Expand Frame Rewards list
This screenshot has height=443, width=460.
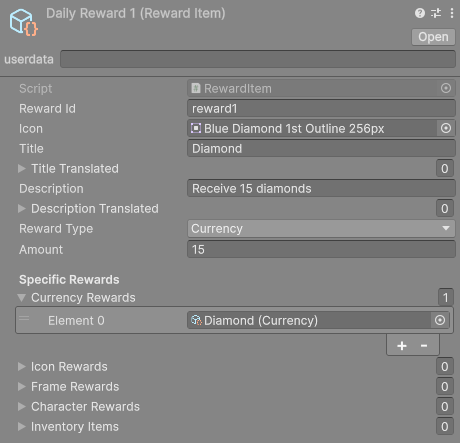tap(22, 387)
